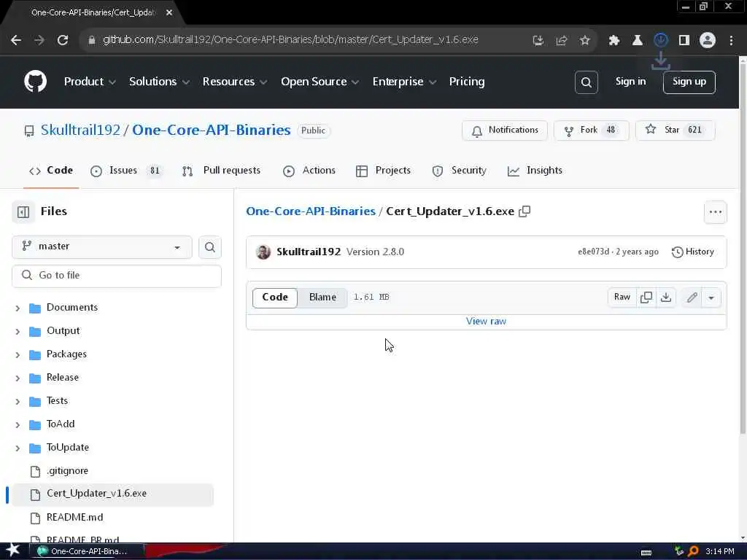Click the search files magnifier button
Image resolution: width=747 pixels, height=560 pixels.
(209, 247)
